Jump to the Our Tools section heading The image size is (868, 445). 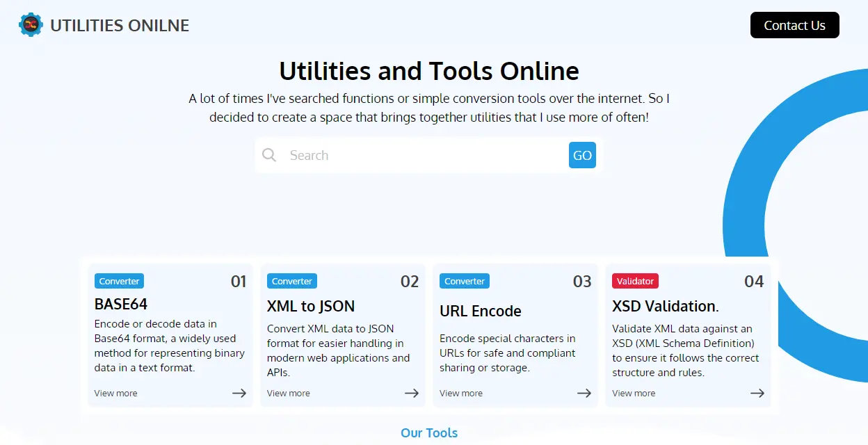point(429,432)
